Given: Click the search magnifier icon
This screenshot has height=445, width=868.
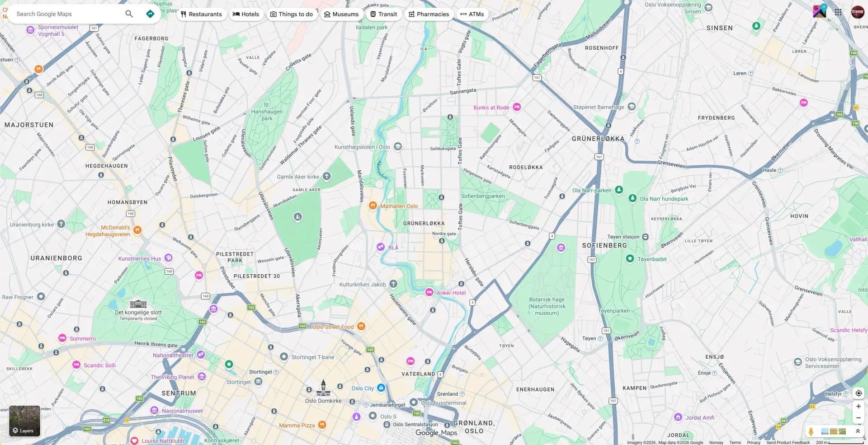Looking at the screenshot, I should click(x=129, y=14).
